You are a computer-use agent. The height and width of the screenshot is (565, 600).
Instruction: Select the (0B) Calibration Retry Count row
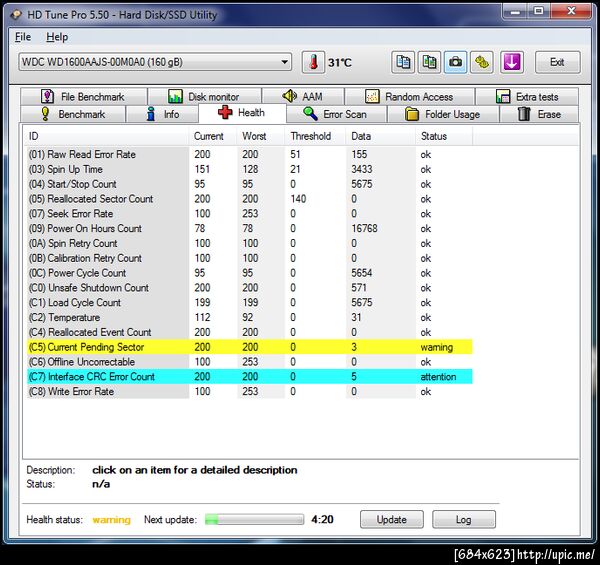[x=249, y=258]
